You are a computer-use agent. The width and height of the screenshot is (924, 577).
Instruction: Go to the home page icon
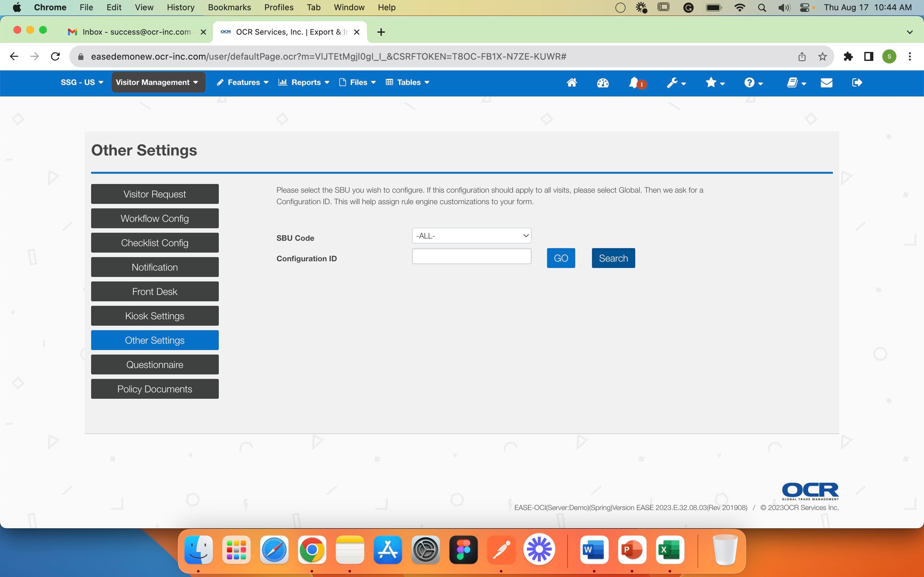(571, 82)
